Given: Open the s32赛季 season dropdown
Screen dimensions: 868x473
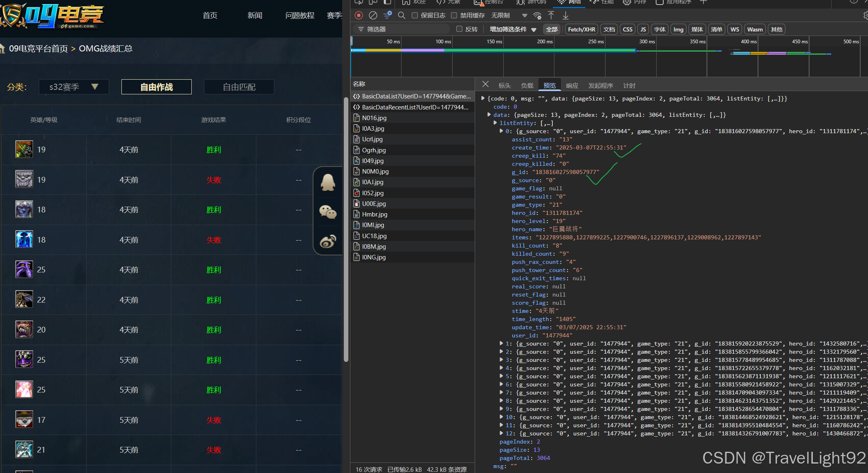Looking at the screenshot, I should pyautogui.click(x=74, y=87).
